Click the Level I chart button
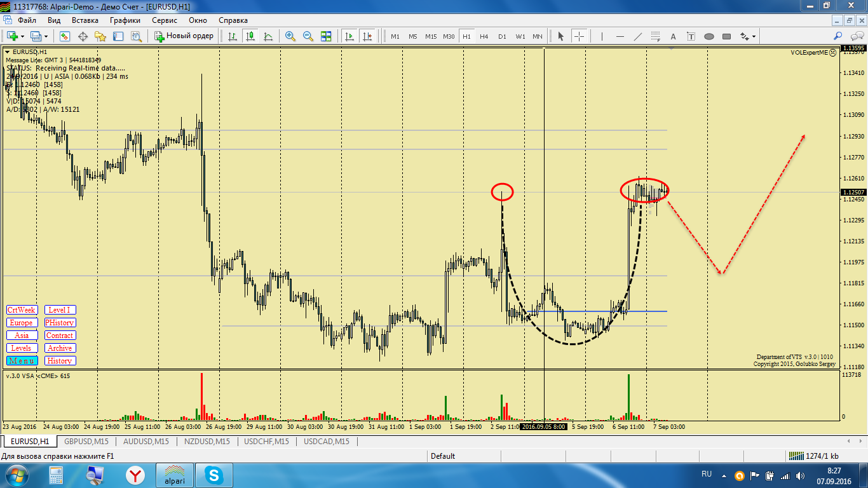Viewport: 868px width, 488px height. pos(60,310)
